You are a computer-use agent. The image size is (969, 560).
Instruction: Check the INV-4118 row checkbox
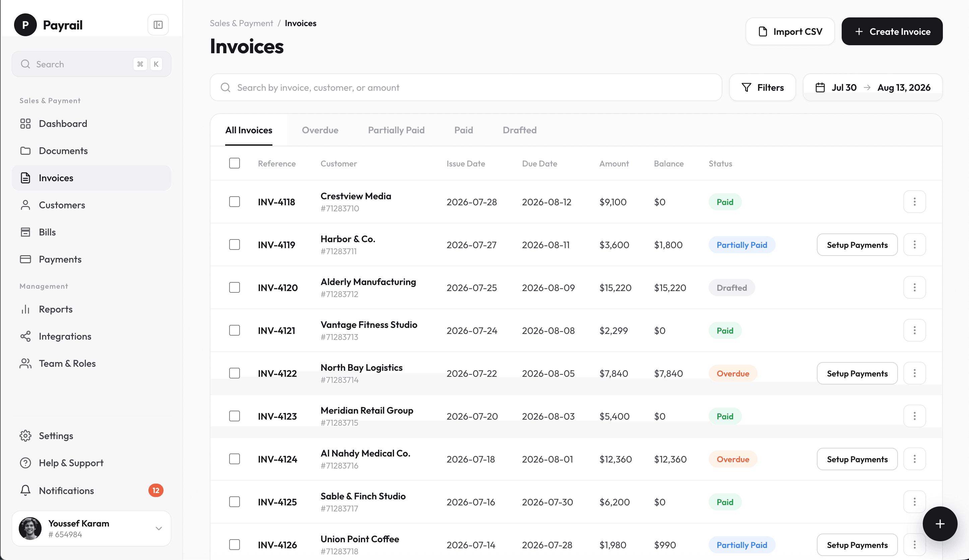tap(235, 202)
